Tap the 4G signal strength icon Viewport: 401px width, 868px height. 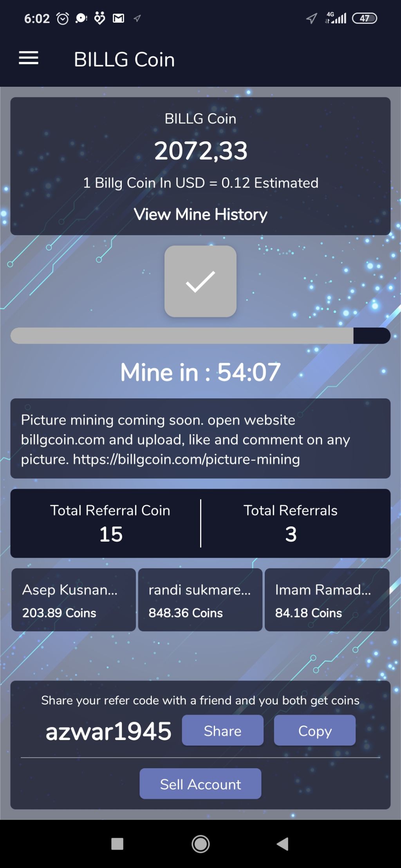pyautogui.click(x=336, y=18)
